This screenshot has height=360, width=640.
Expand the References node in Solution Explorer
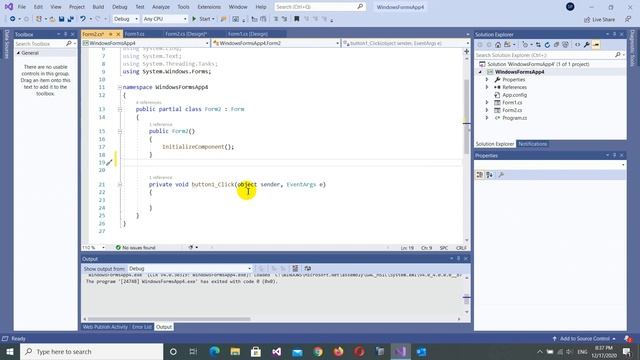(487, 87)
